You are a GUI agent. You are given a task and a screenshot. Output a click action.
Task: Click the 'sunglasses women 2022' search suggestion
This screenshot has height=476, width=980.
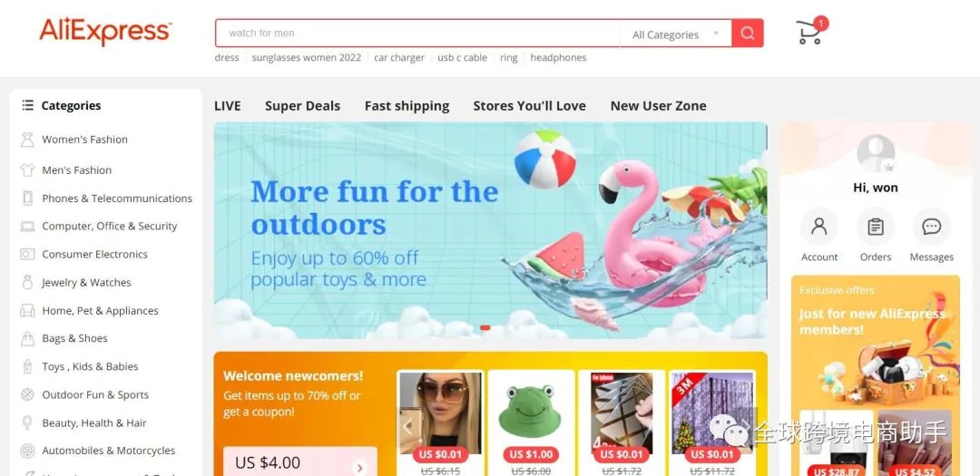click(307, 57)
